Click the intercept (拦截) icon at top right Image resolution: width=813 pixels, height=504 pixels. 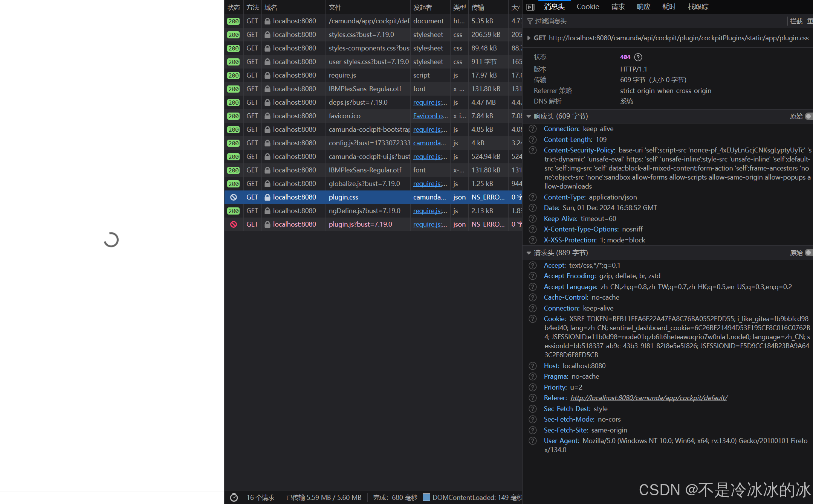796,21
